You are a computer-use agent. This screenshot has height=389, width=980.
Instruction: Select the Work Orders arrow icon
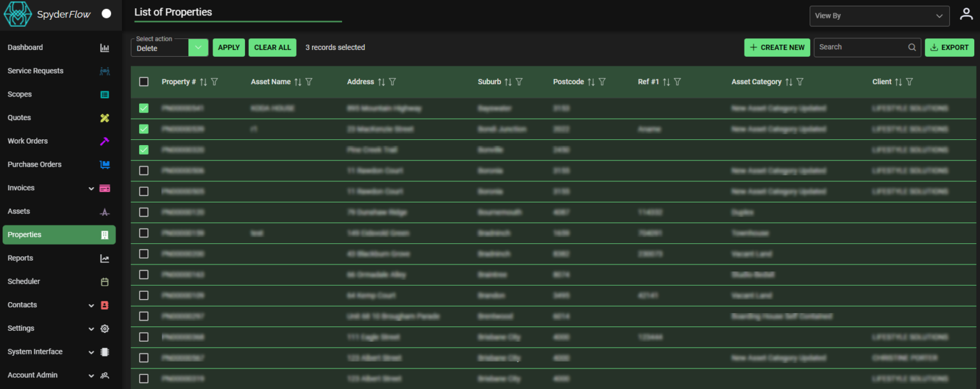point(104,141)
